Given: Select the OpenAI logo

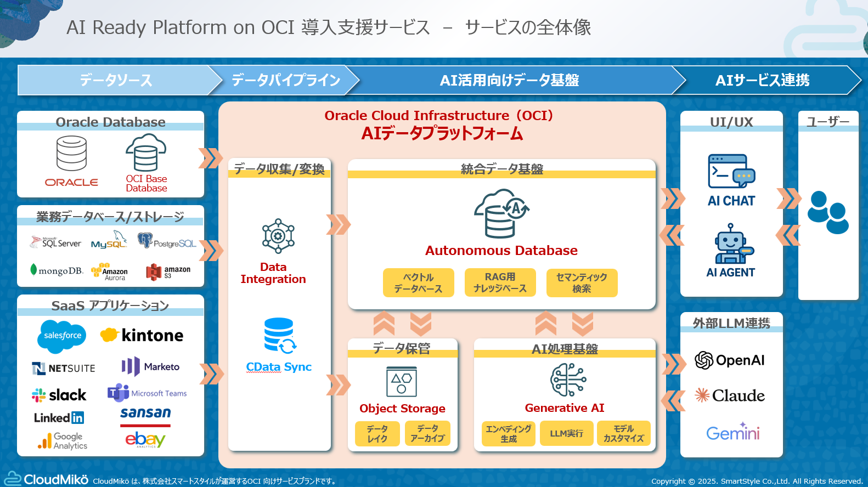Looking at the screenshot, I should pyautogui.click(x=729, y=360).
